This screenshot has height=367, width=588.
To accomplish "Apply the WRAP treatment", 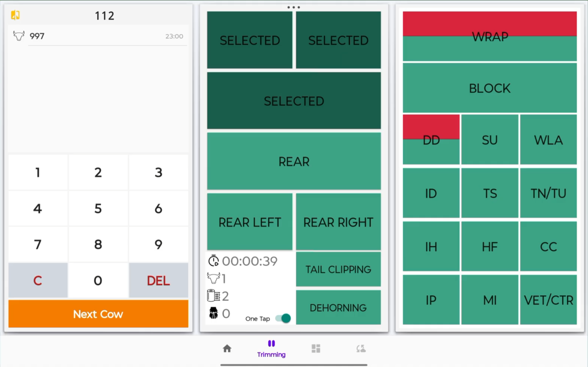I will click(x=489, y=36).
